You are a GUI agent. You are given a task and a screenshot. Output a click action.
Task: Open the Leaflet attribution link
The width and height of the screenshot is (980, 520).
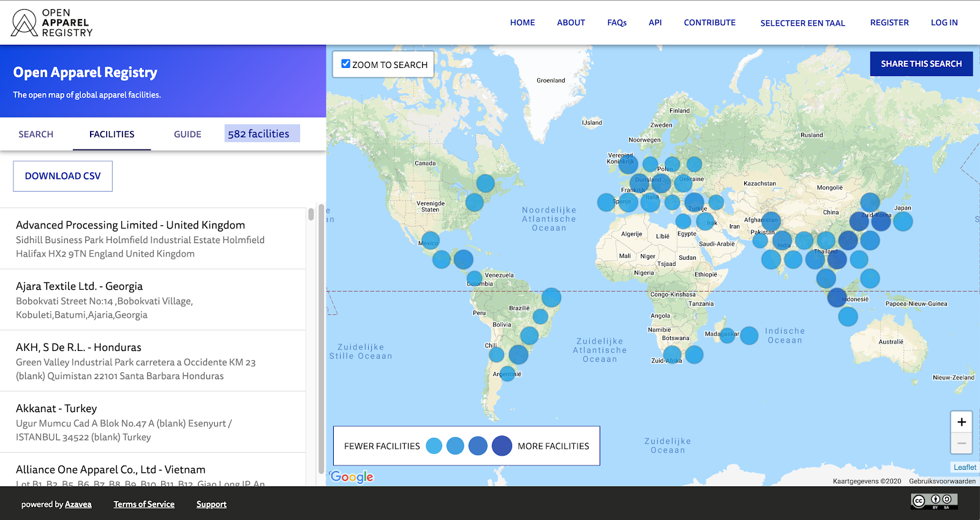(965, 467)
